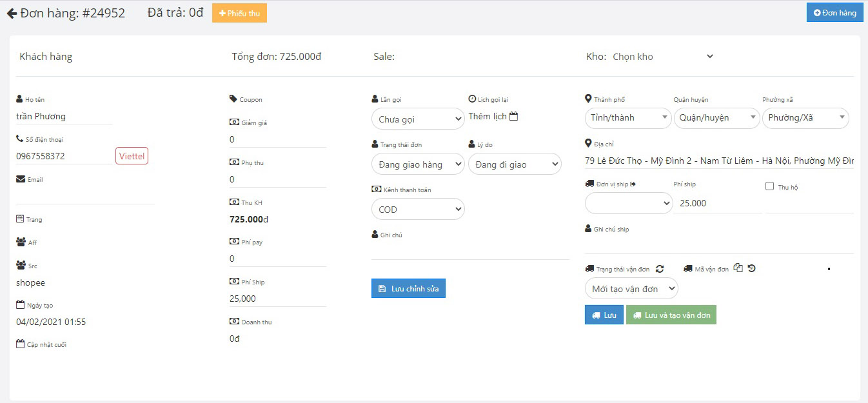Click the Số điện thoại input field
The image size is (868, 403).
[63, 156]
